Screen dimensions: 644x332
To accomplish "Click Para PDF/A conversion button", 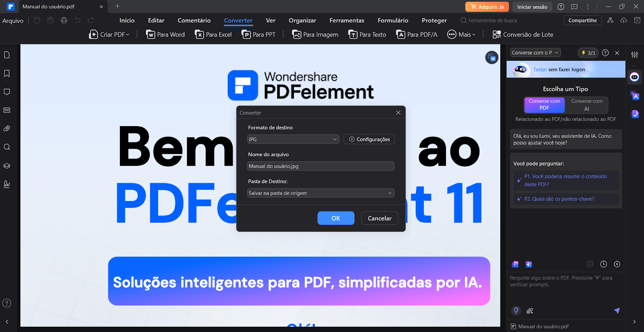I will pos(417,35).
